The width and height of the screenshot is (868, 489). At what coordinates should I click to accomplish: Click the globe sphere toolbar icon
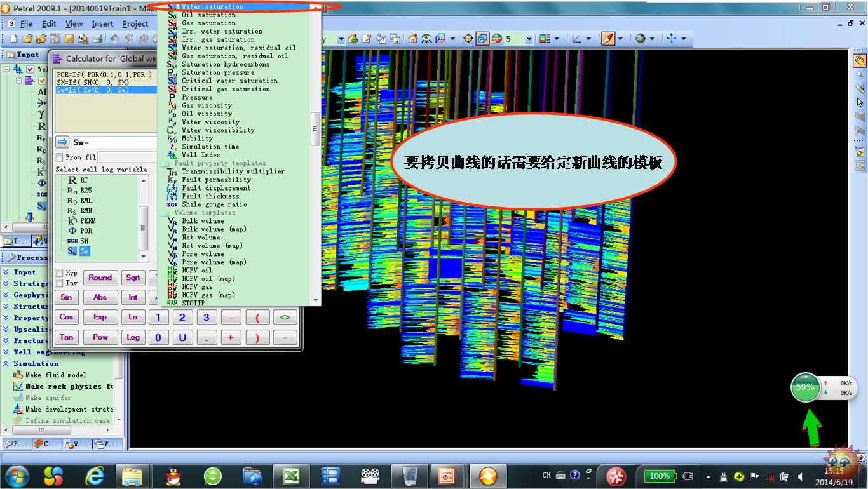click(x=641, y=39)
